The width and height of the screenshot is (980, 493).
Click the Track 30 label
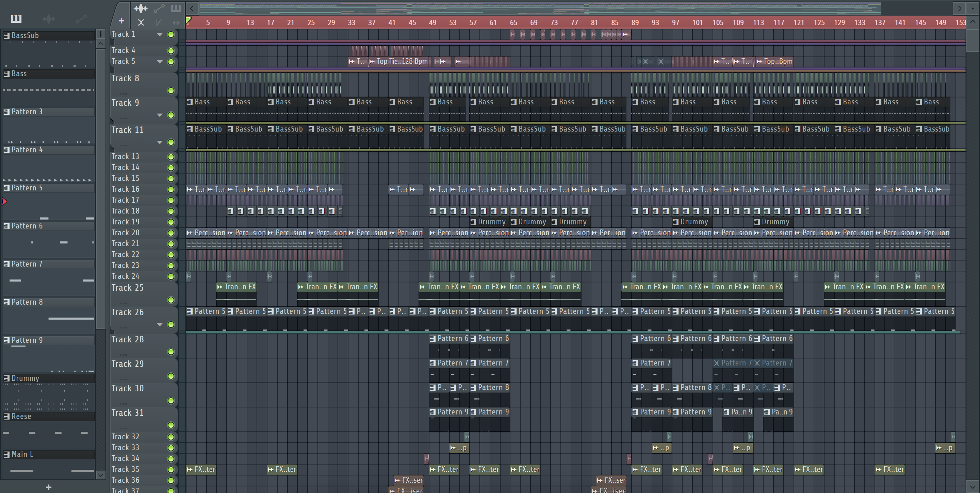tap(128, 388)
